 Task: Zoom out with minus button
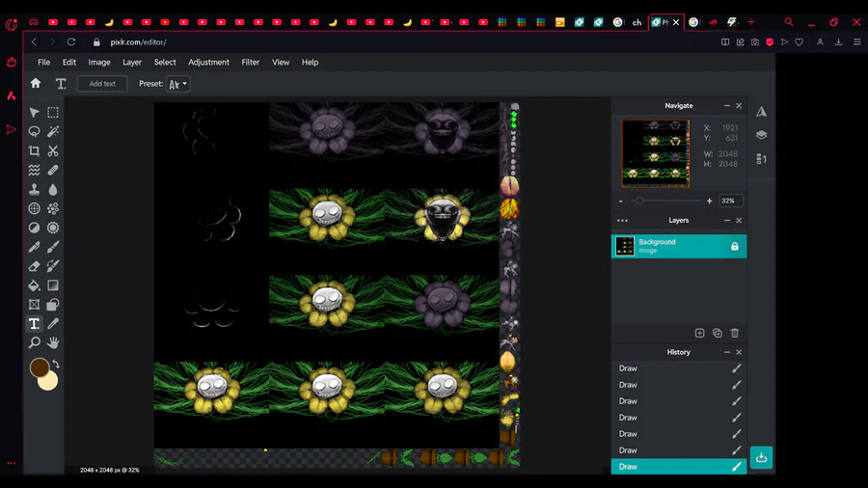coord(620,201)
